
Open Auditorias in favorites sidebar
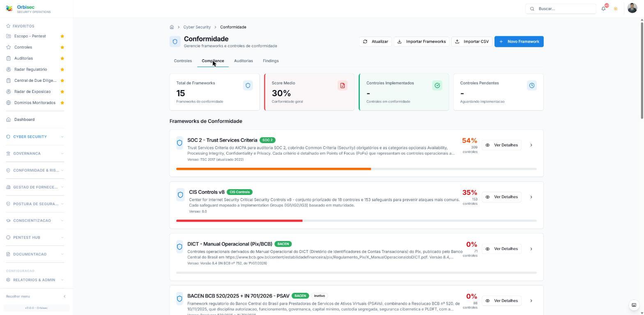coord(23,58)
